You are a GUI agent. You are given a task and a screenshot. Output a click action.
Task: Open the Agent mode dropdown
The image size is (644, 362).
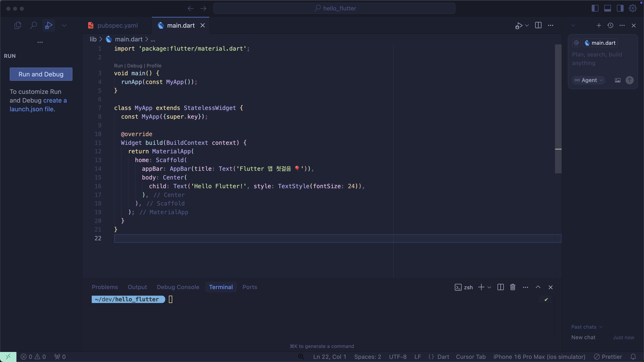coord(588,80)
